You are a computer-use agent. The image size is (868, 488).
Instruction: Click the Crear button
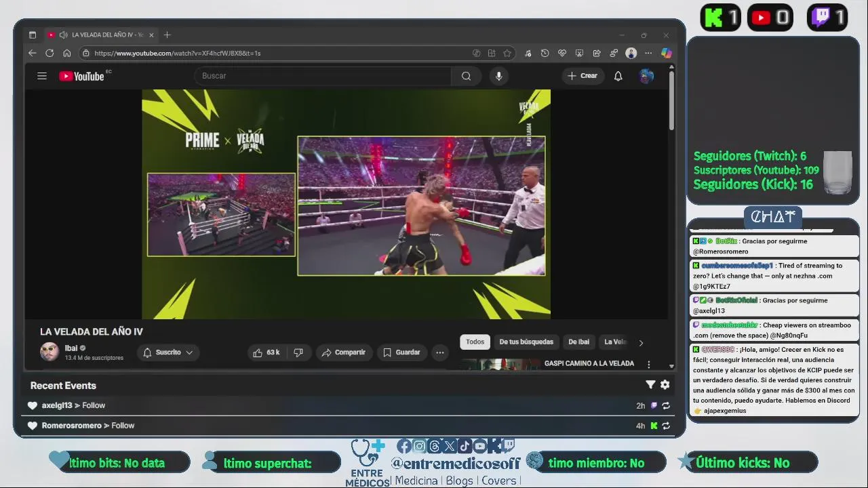click(x=583, y=76)
